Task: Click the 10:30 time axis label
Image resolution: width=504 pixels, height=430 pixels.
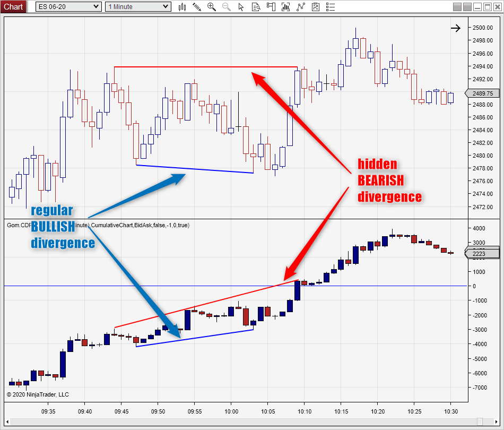Action: [451, 411]
